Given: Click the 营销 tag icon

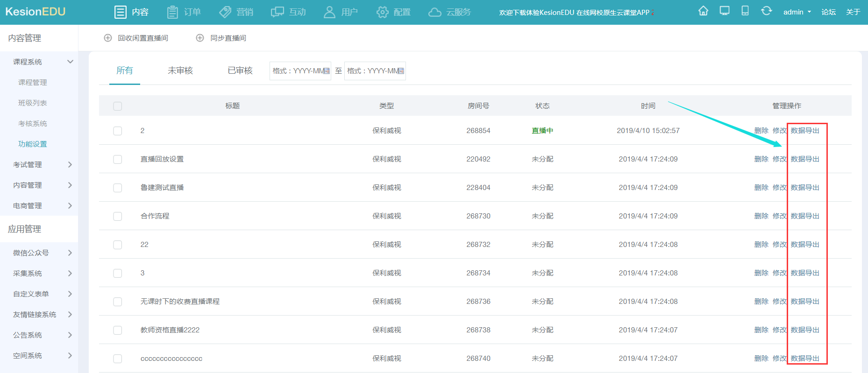Looking at the screenshot, I should click(225, 12).
